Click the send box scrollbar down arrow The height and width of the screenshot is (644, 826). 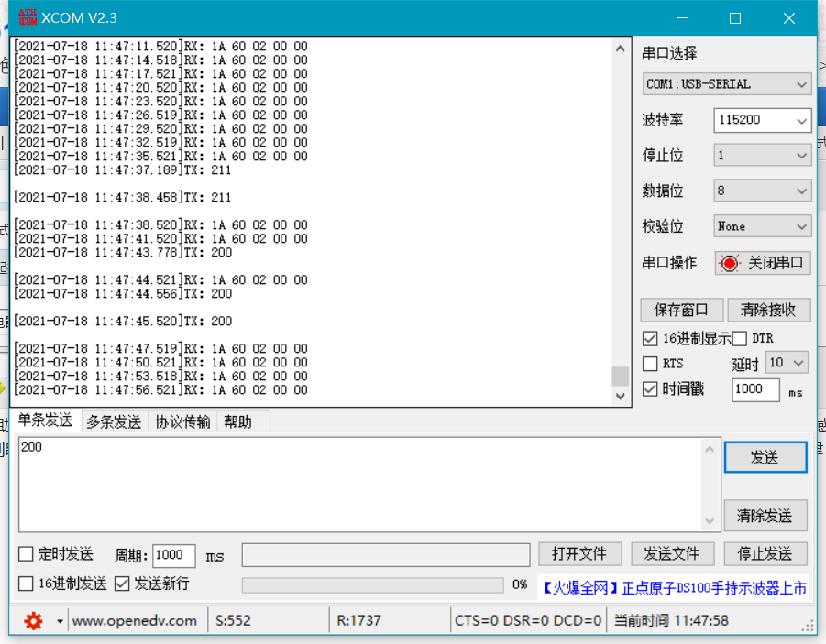click(x=710, y=520)
